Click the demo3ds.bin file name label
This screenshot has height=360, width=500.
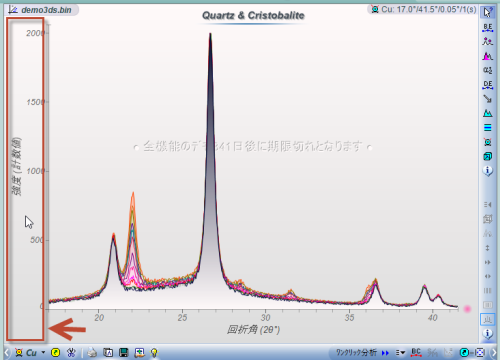point(46,10)
